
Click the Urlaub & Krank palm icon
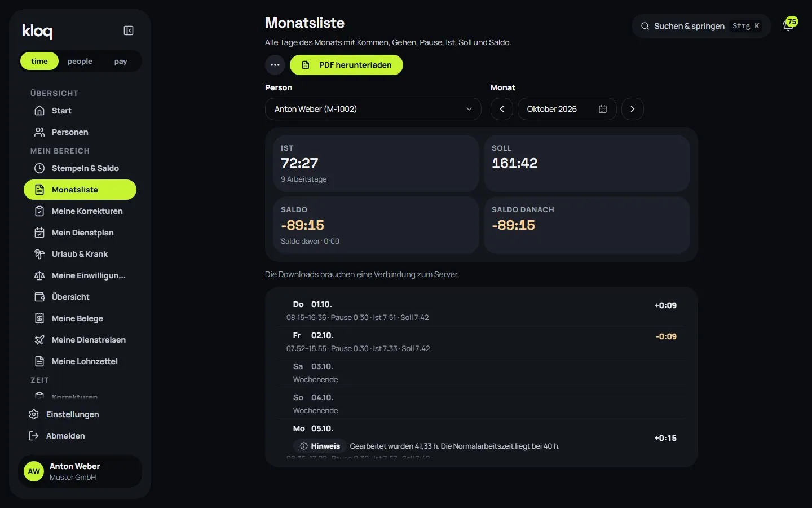tap(39, 254)
